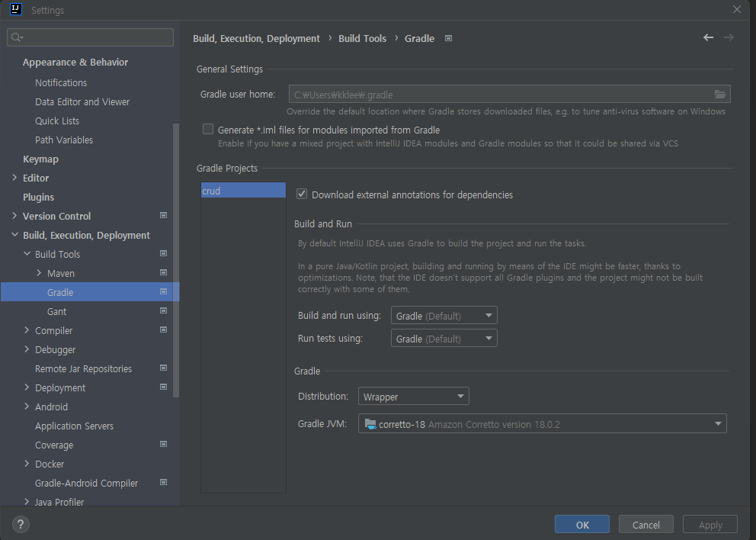Click the Cancel button

646,525
